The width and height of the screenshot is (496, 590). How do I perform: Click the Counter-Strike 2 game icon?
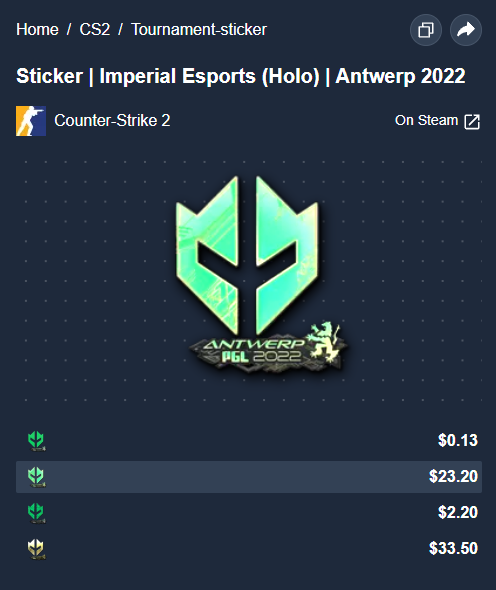click(31, 121)
